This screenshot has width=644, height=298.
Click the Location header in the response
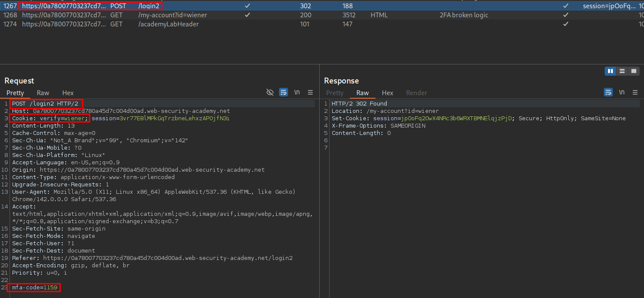385,111
